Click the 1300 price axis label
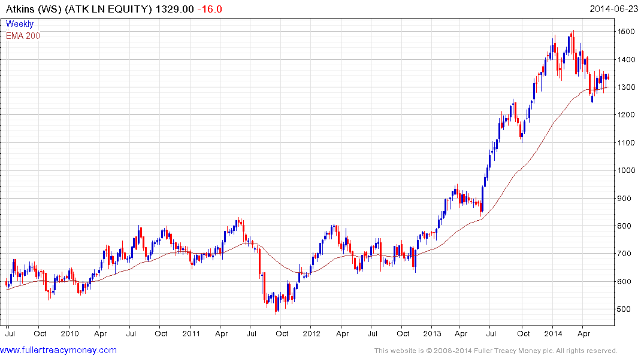This screenshot has width=644, height=359. click(627, 87)
